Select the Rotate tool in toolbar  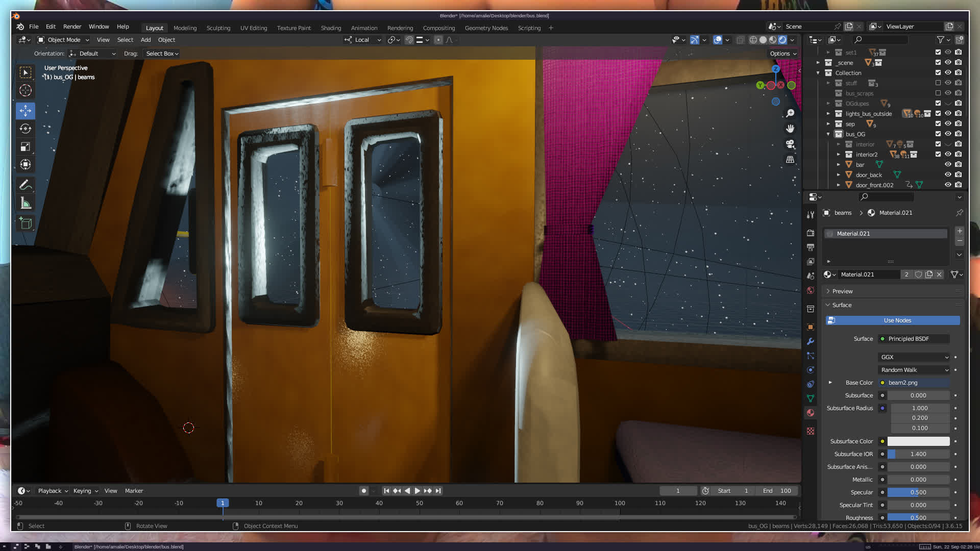pyautogui.click(x=26, y=129)
